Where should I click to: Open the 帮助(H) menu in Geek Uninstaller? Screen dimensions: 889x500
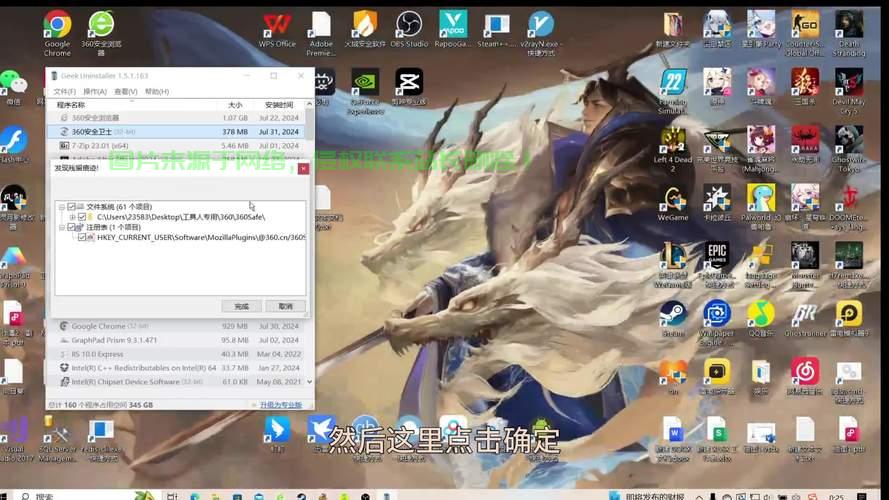(x=157, y=91)
